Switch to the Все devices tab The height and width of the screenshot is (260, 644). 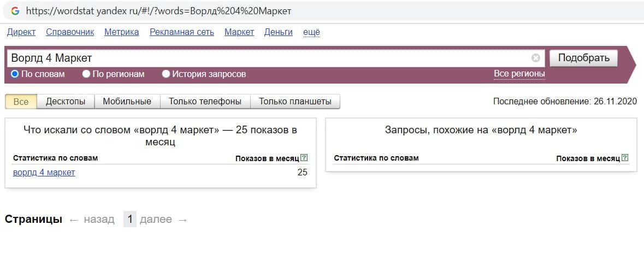pos(21,102)
